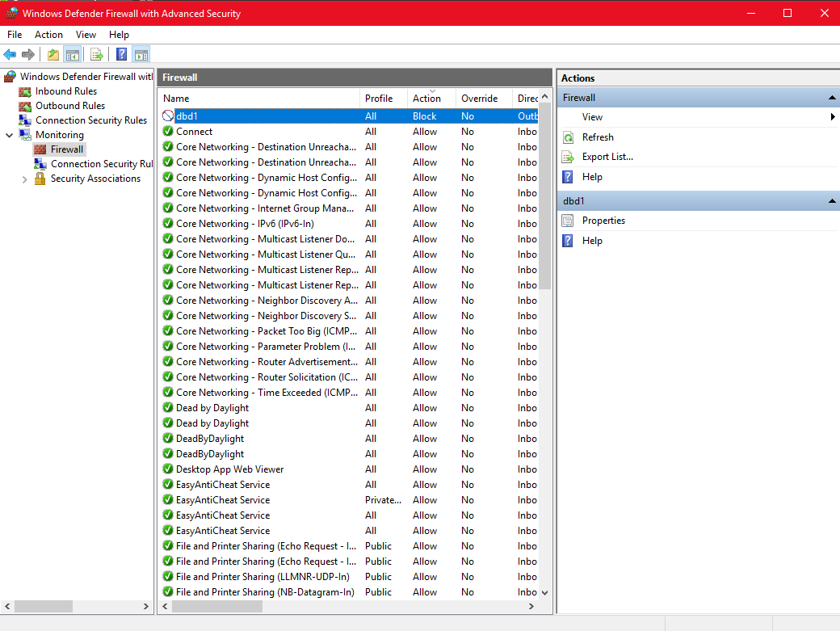This screenshot has width=840, height=631.
Task: Click the Refresh icon in Actions pane
Action: [568, 137]
